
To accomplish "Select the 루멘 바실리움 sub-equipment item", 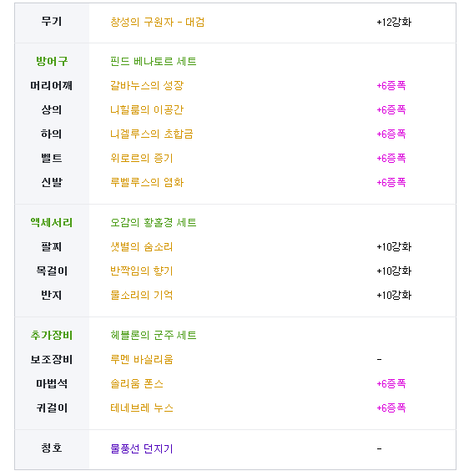I will pos(142,360).
